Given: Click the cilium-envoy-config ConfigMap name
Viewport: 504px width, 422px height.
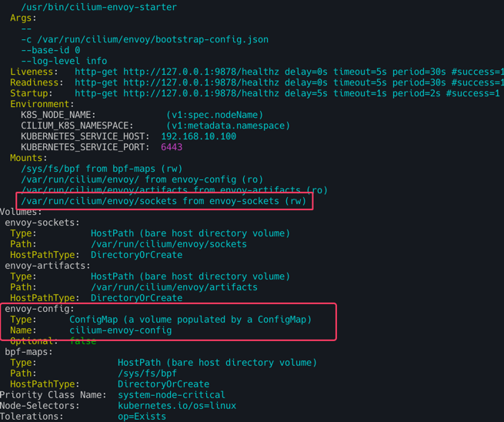Looking at the screenshot, I should 121,330.
